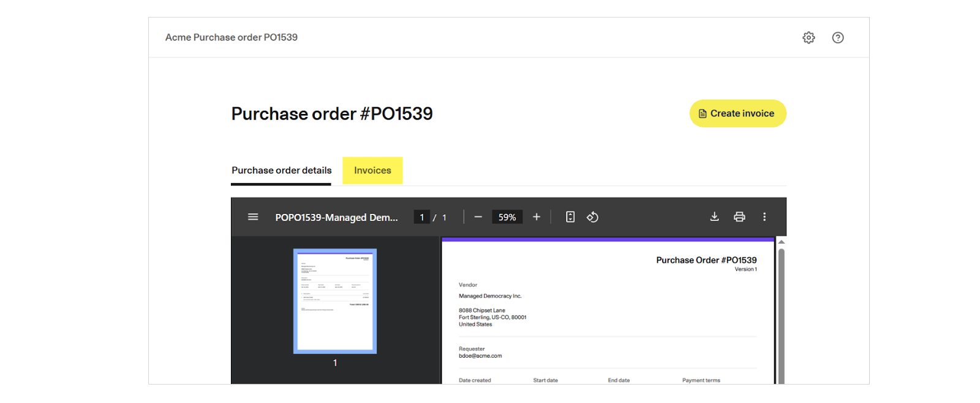Click the Version 1 label in PDF

coord(745,269)
